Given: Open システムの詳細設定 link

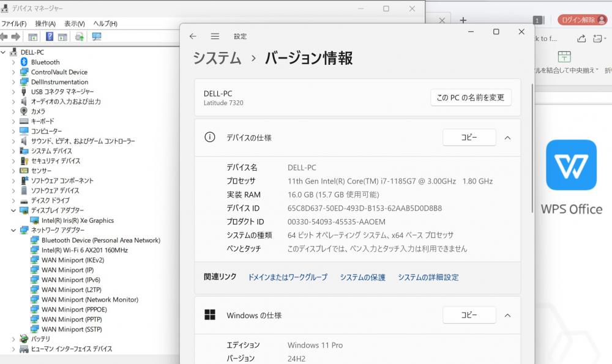Looking at the screenshot, I should pos(428,277).
